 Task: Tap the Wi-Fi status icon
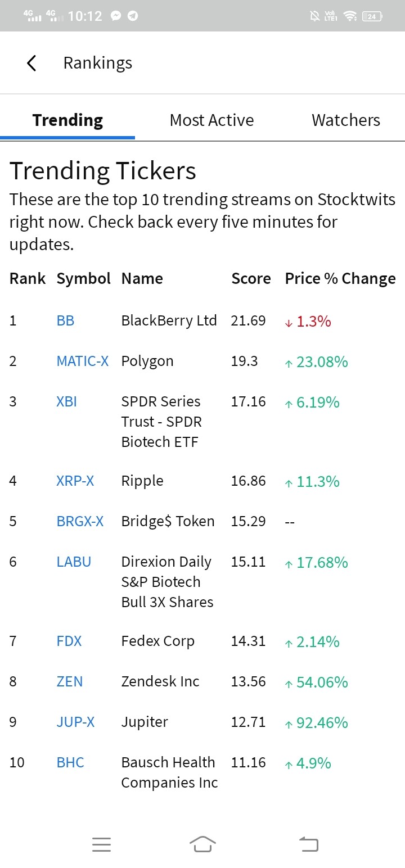[x=350, y=16]
